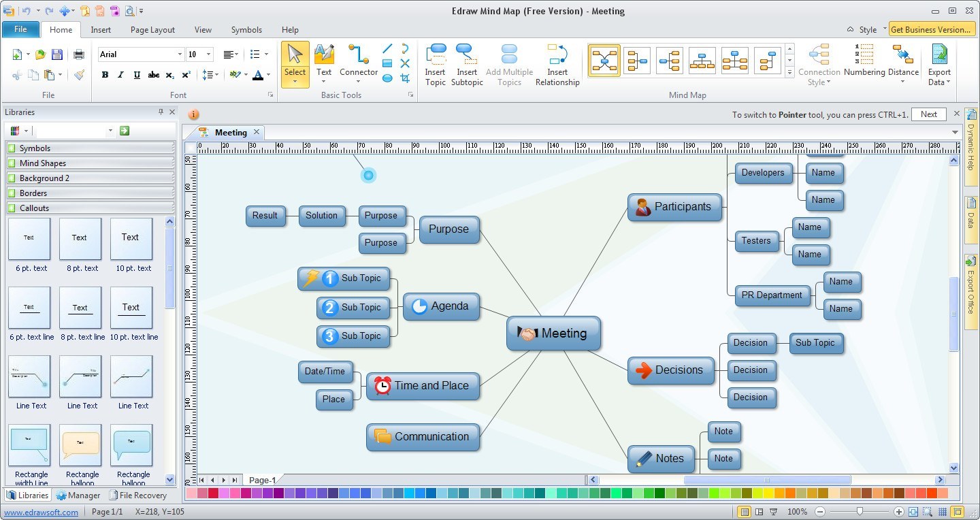Viewport: 980px width, 520px height.
Task: Open the Numbering tool
Action: (x=864, y=61)
